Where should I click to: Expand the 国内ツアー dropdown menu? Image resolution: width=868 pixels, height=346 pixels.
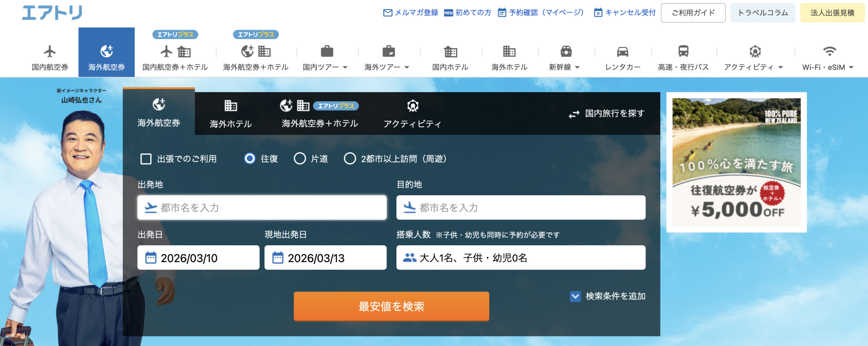pos(325,67)
